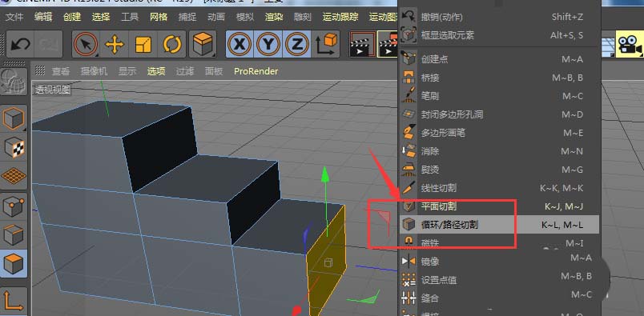
Task: Choose 平面切割 from context menu
Action: pos(499,206)
